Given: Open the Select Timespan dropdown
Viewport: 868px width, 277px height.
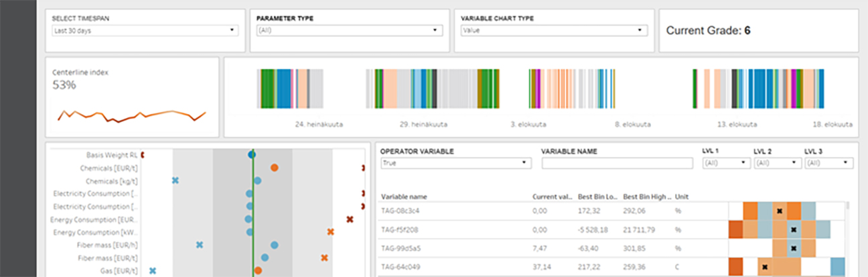Looking at the screenshot, I should tap(144, 30).
